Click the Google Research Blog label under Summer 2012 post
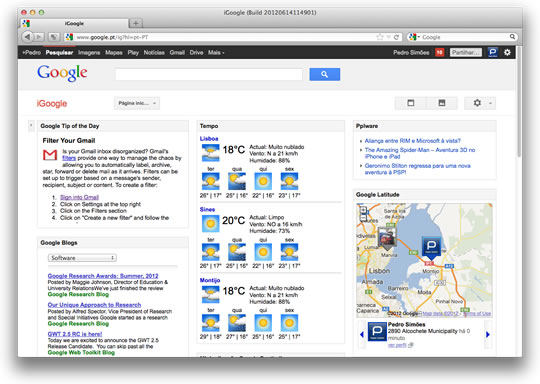The width and height of the screenshot is (540, 384). (x=78, y=294)
